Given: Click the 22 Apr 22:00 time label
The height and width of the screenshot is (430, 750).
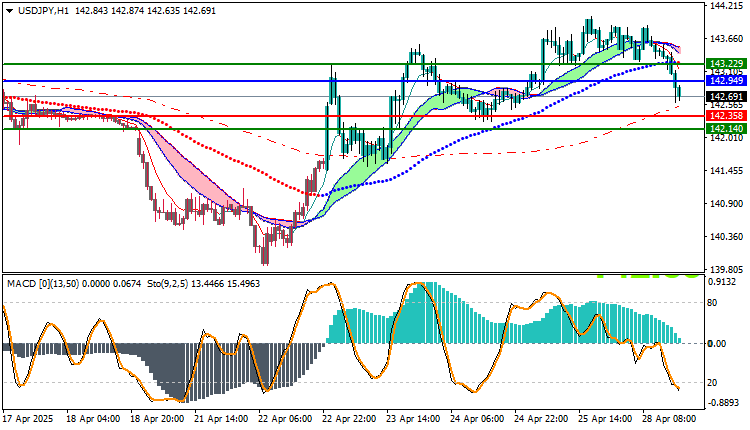Looking at the screenshot, I should 349,419.
